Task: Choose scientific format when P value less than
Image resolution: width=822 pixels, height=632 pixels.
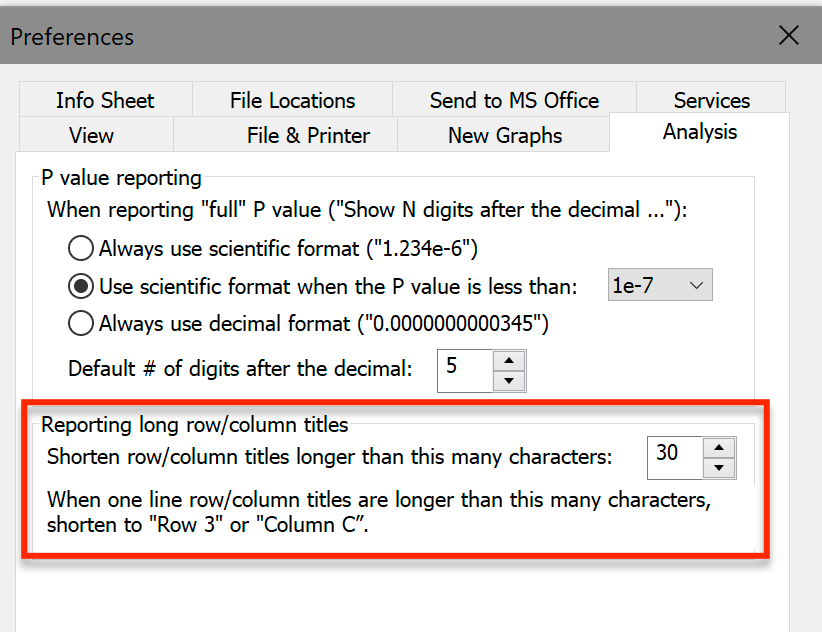Action: 81,286
